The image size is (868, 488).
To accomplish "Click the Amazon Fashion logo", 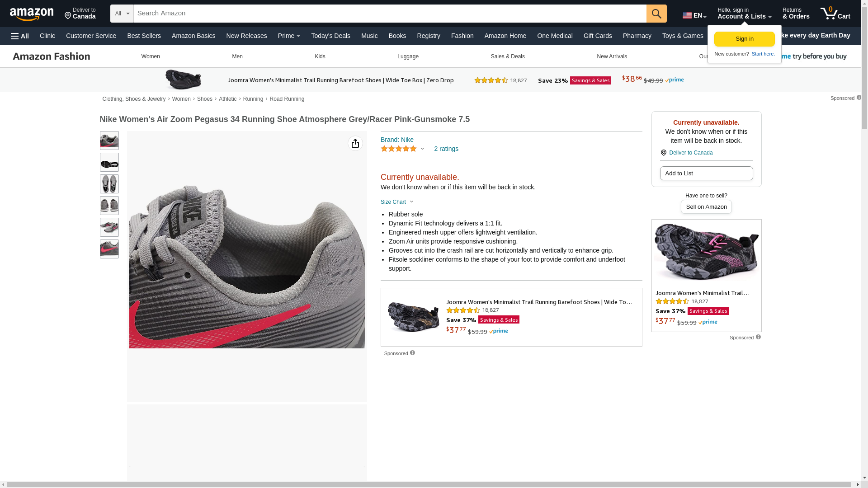I will pyautogui.click(x=52, y=56).
